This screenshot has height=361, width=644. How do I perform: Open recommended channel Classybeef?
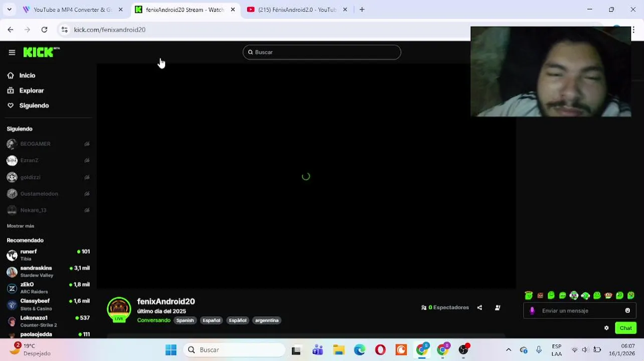[48, 304]
